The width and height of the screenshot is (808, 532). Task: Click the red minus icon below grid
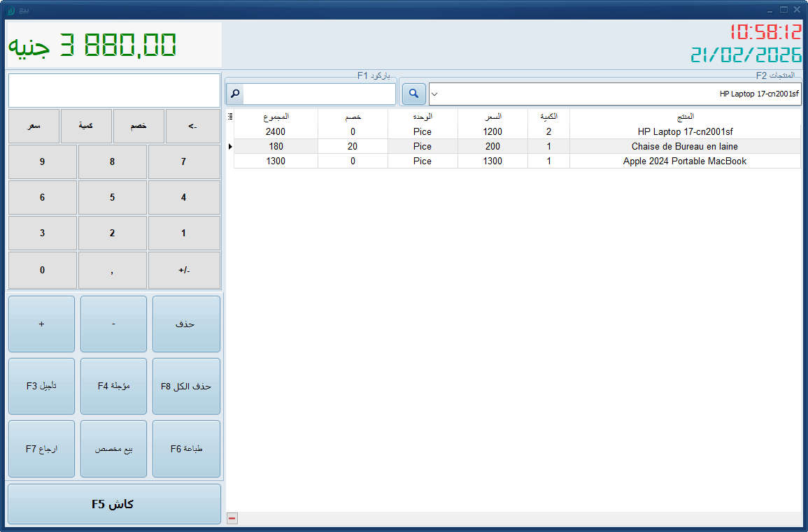232,518
